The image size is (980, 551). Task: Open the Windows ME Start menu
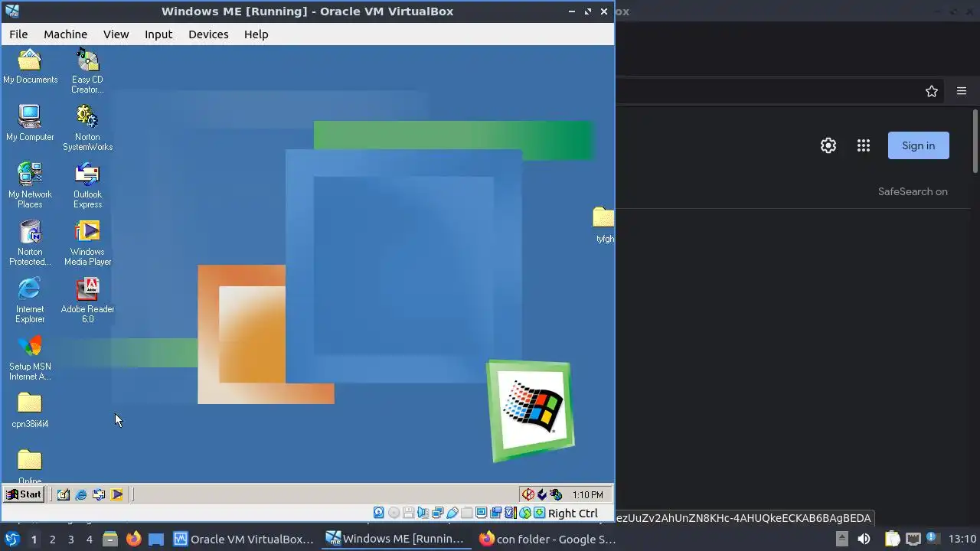click(23, 494)
